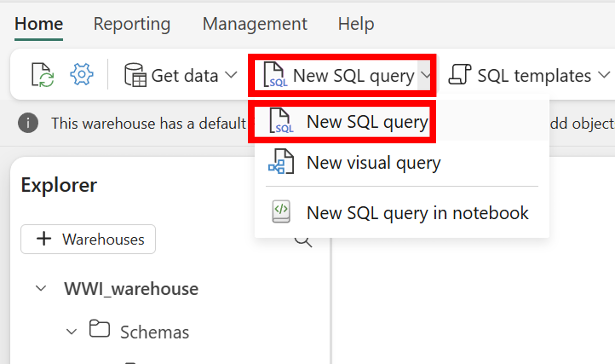
Task: Choose New visual query menu option
Action: click(x=402, y=163)
